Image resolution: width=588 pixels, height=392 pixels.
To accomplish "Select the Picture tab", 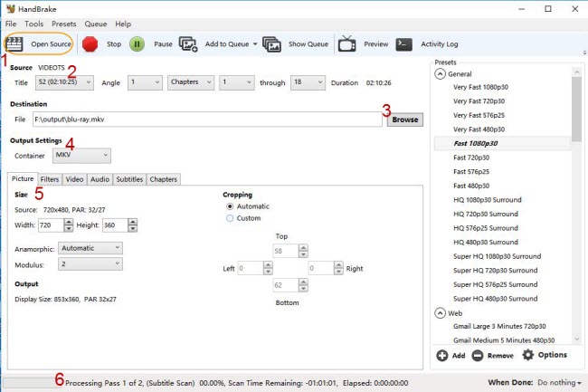I will [23, 179].
